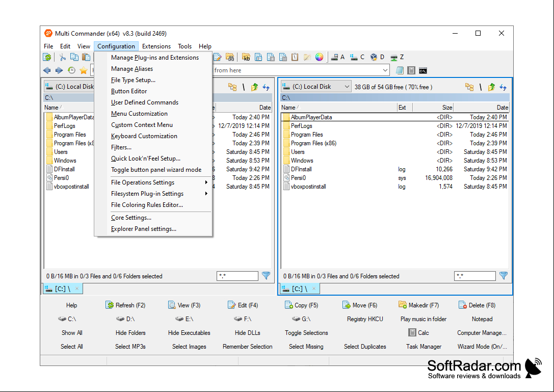Open the File menu

48,46
